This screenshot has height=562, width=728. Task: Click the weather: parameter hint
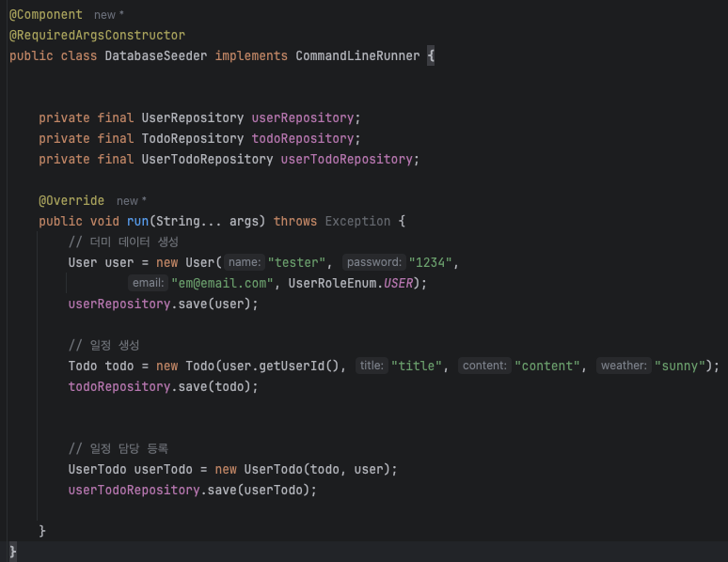pyautogui.click(x=624, y=366)
